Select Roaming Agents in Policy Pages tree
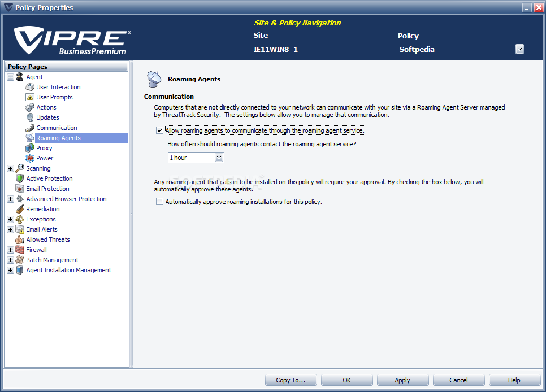The height and width of the screenshot is (392, 546). click(58, 138)
